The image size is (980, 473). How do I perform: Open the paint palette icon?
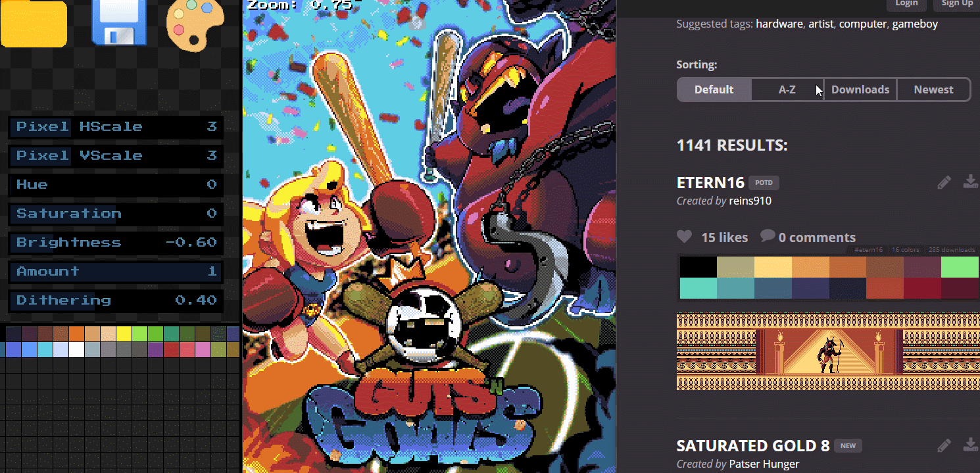coord(195,25)
